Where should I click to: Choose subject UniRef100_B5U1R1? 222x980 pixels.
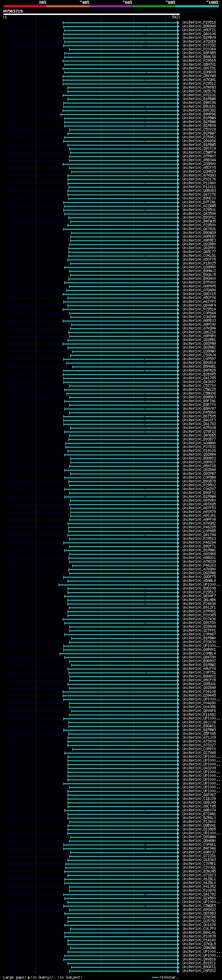(199, 106)
